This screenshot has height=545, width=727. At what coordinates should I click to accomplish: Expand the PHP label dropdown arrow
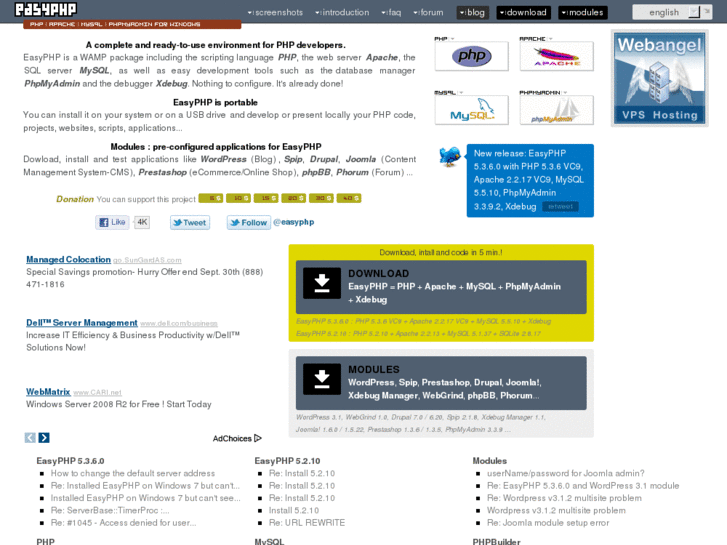click(x=453, y=39)
